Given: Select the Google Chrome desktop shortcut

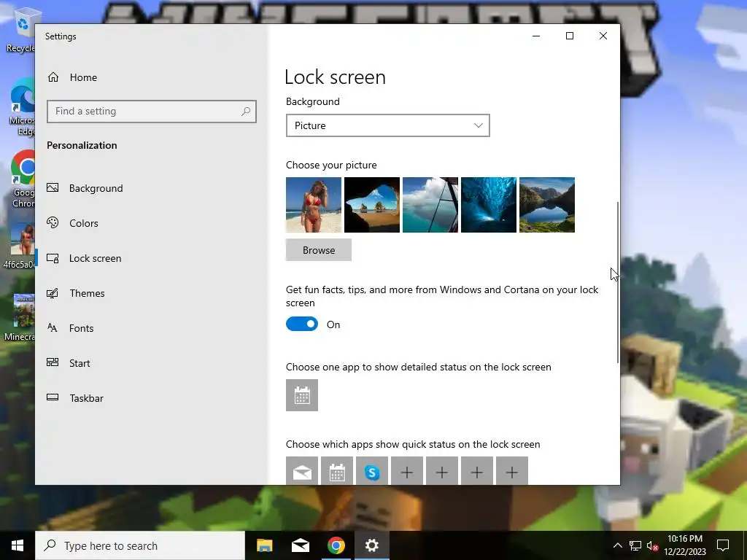Looking at the screenshot, I should click(23, 180).
